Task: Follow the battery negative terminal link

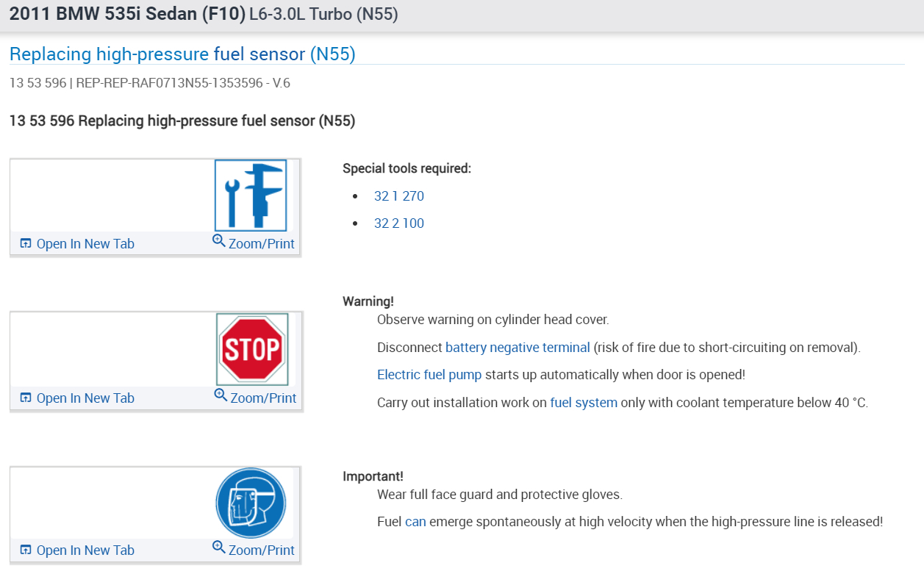Action: pyautogui.click(x=517, y=348)
